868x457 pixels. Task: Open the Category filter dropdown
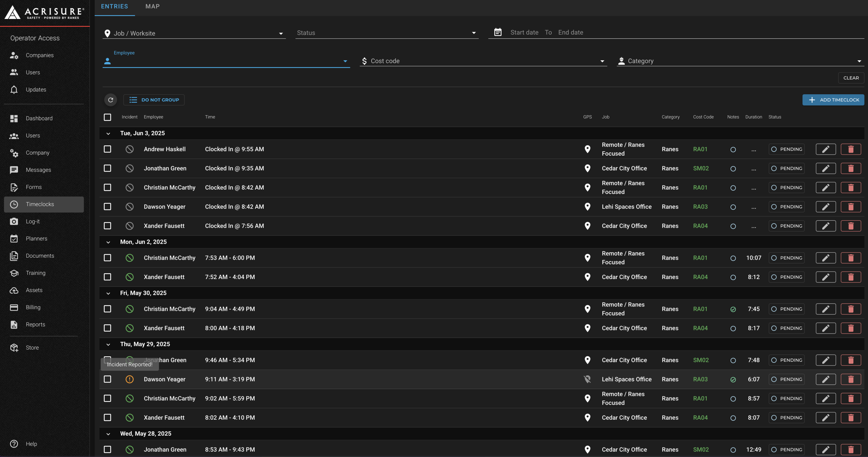pyautogui.click(x=740, y=61)
